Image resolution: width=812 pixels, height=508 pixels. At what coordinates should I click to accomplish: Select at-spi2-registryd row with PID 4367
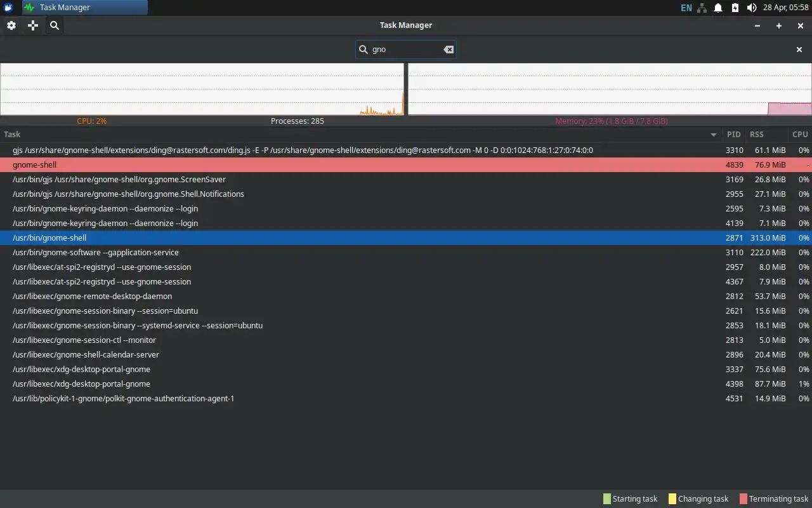coord(406,282)
